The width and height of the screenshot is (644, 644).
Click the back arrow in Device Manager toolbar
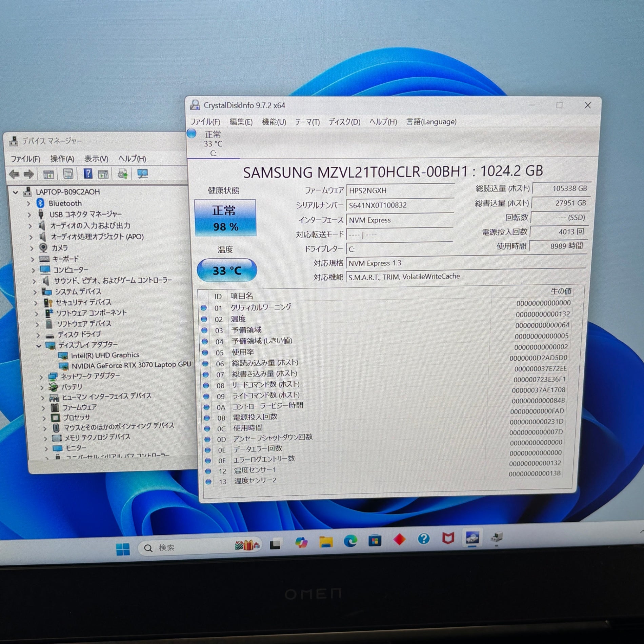pyautogui.click(x=14, y=174)
